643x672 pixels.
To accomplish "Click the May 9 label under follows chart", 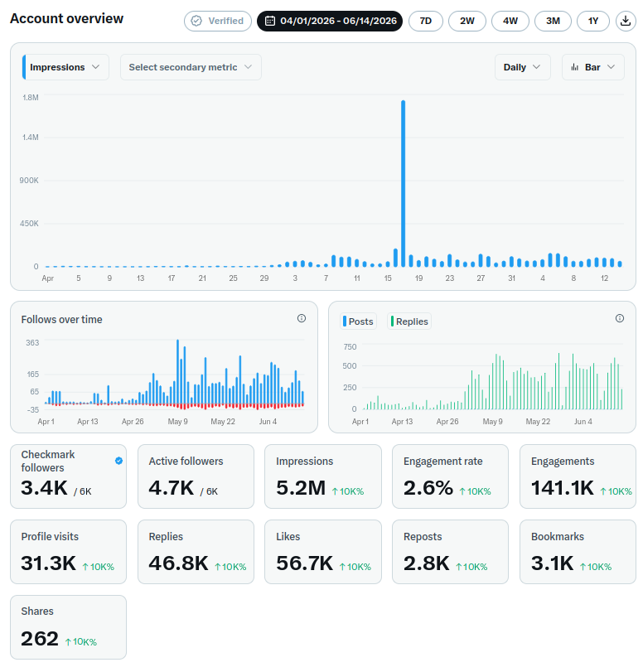I will click(178, 422).
